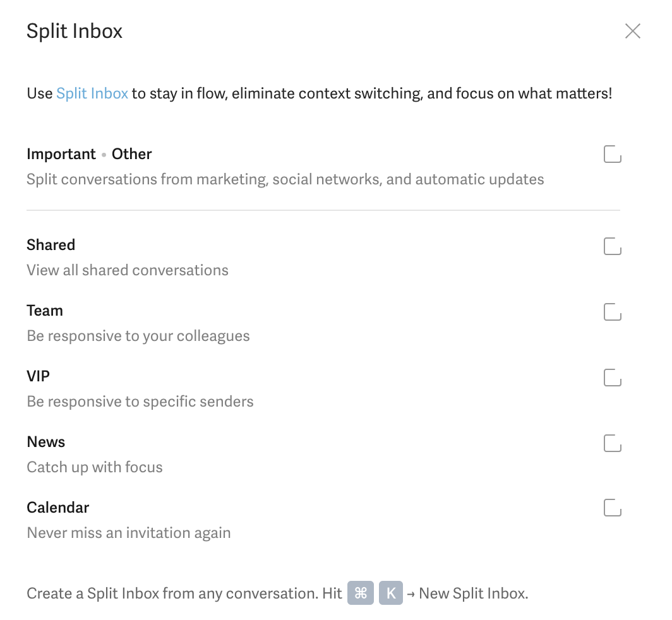The height and width of the screenshot is (620, 672).
Task: Click the K key icon
Action: [x=391, y=593]
